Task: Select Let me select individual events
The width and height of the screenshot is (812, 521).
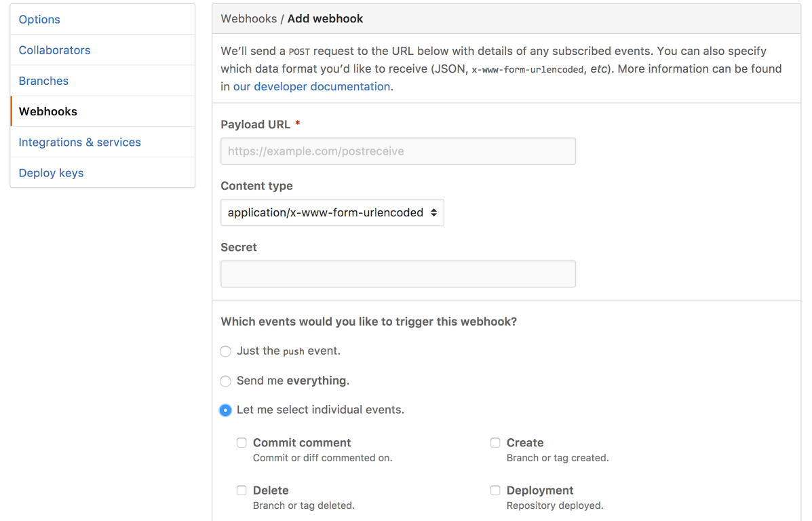Action: coord(225,410)
